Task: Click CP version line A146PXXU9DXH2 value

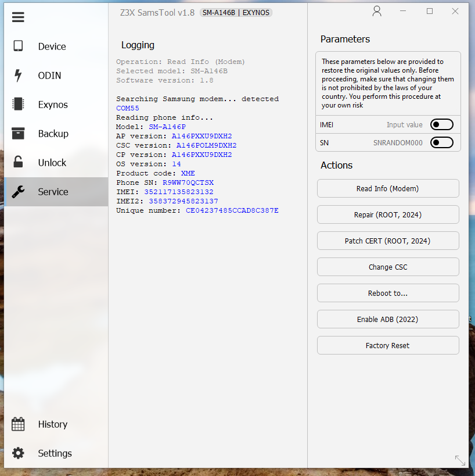Action: [201, 155]
